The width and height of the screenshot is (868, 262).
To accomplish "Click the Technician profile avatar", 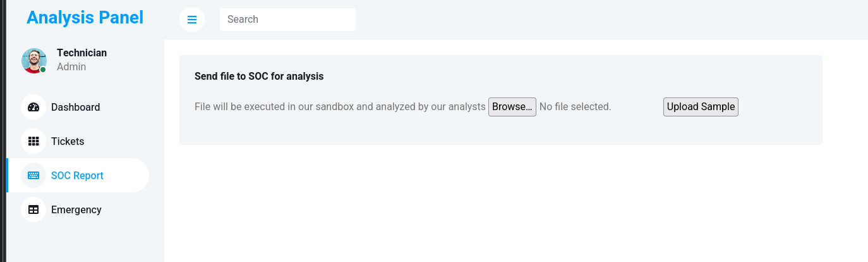I will pos(34,60).
